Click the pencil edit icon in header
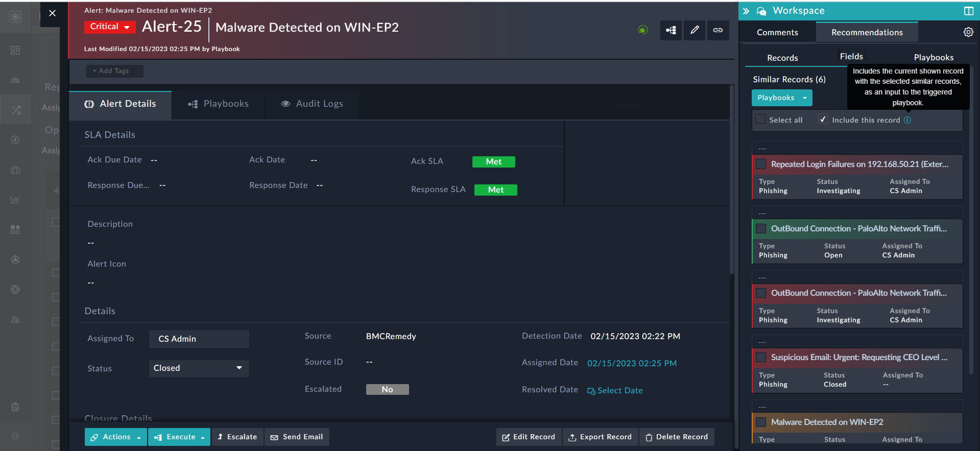 (x=695, y=30)
